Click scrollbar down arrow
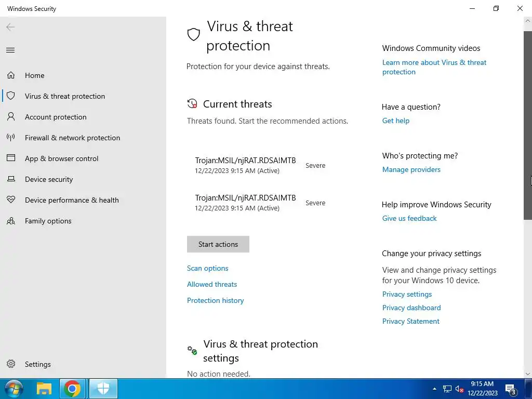Viewport: 532px width, 399px height. 528,374
